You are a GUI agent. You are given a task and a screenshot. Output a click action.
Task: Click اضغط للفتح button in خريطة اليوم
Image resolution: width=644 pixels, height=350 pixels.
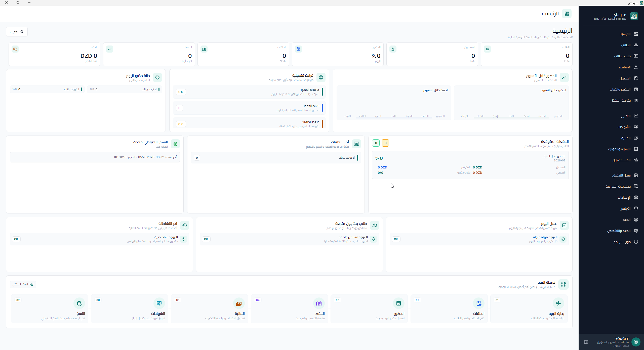(x=23, y=284)
